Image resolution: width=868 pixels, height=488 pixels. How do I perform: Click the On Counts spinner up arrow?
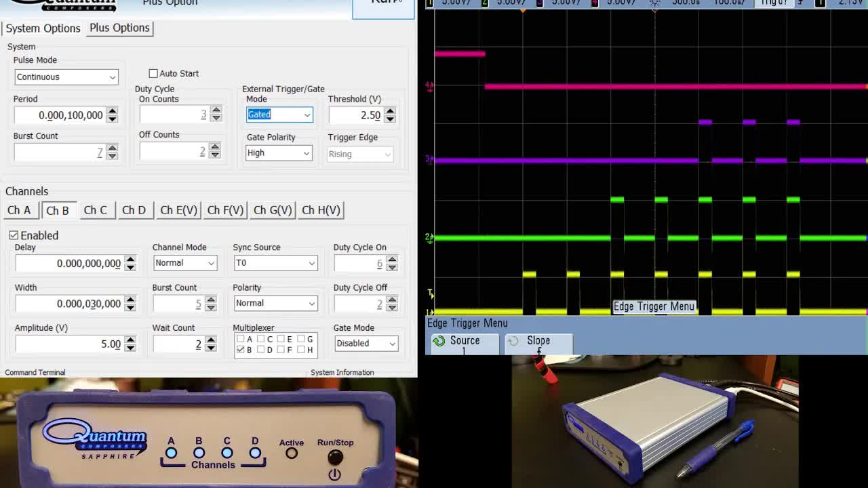pos(216,110)
